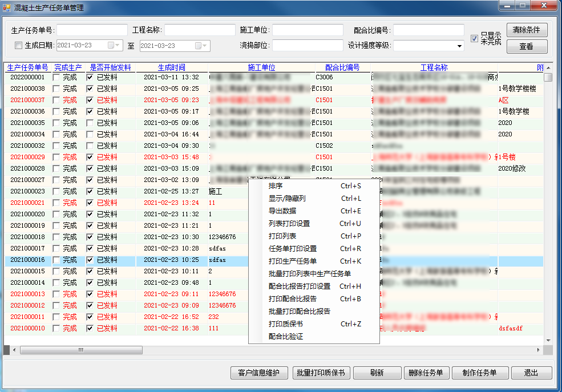562x392 pixels.
Task: Choose 导出数据 from the context menu
Action: pos(282,211)
